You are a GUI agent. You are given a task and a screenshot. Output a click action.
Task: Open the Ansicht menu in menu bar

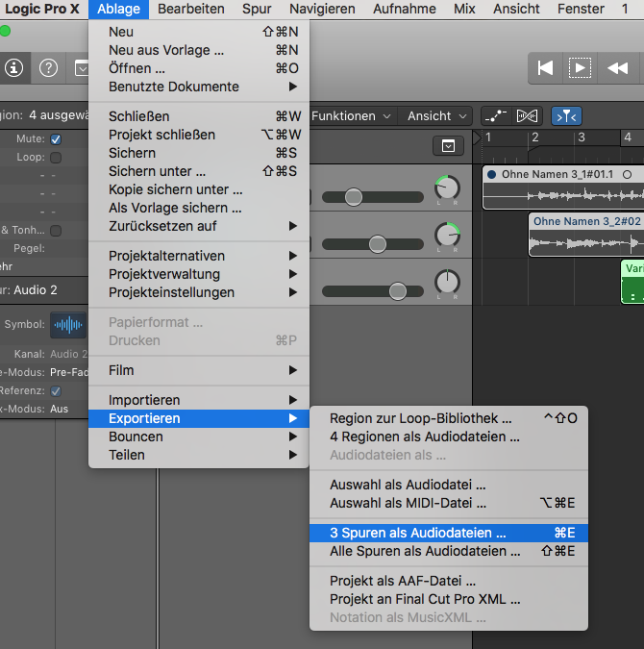pos(516,9)
